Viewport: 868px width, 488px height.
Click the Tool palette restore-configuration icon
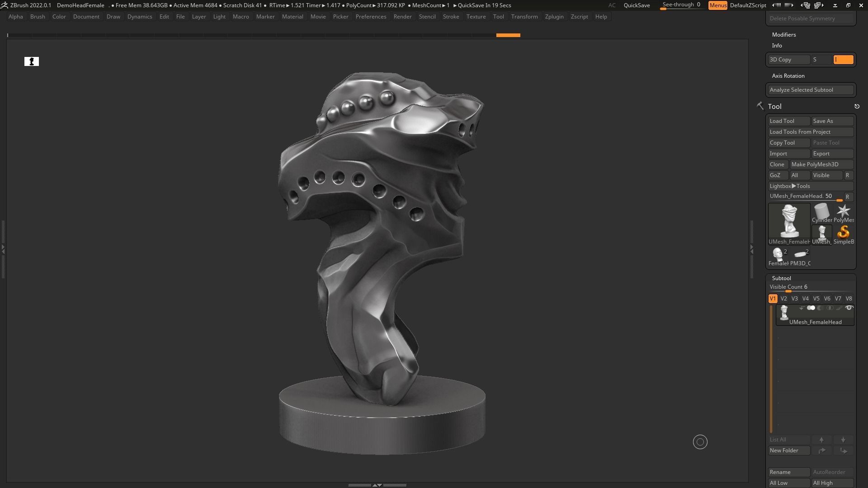(857, 106)
